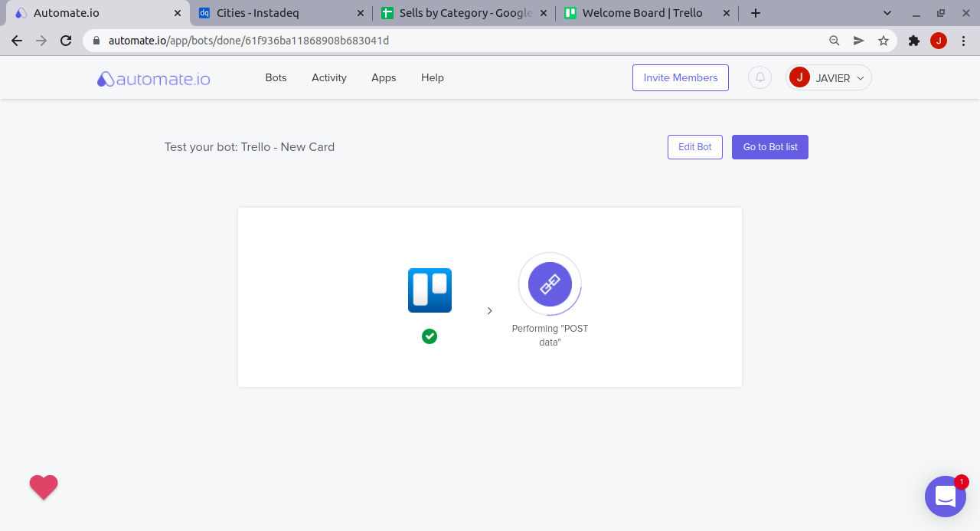Switch to the Sells by Category tab
This screenshot has width=980, height=531.
[465, 13]
